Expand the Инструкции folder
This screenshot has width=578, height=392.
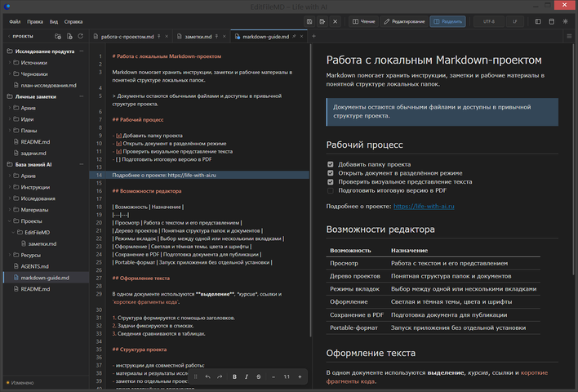[x=10, y=187]
